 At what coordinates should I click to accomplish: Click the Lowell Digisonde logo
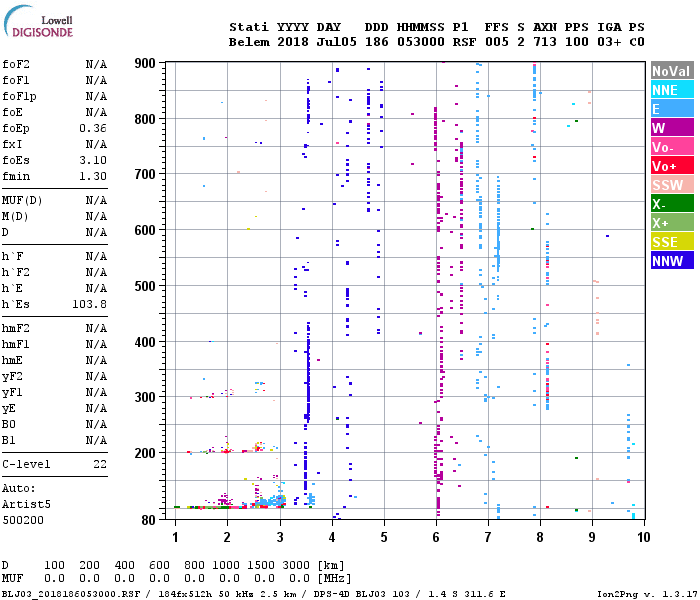click(x=38, y=21)
